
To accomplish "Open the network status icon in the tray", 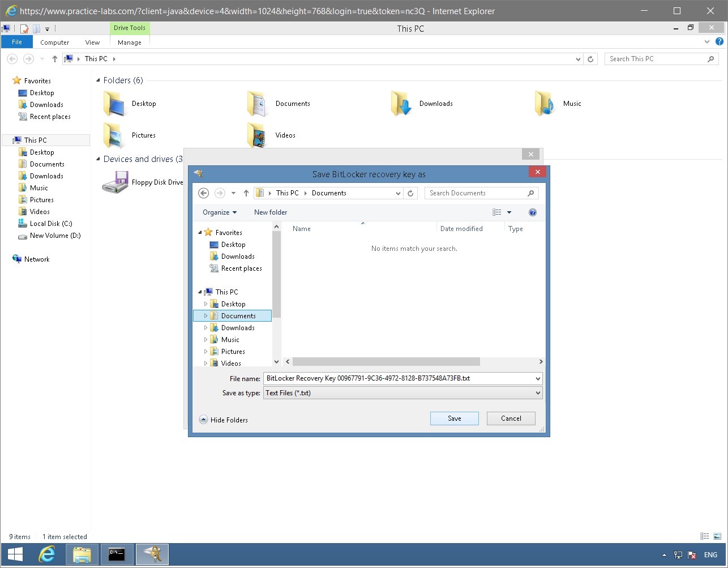I will pos(678,555).
